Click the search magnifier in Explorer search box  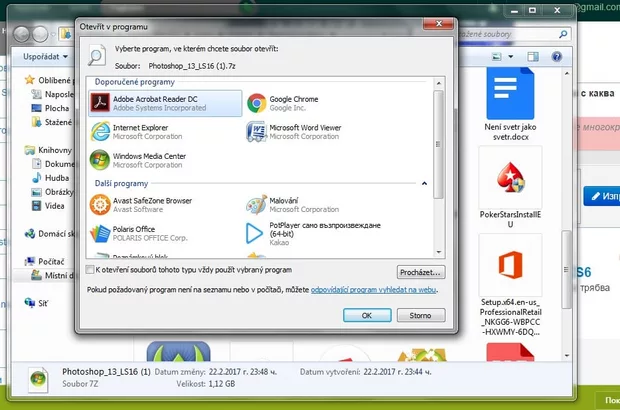pyautogui.click(x=563, y=34)
